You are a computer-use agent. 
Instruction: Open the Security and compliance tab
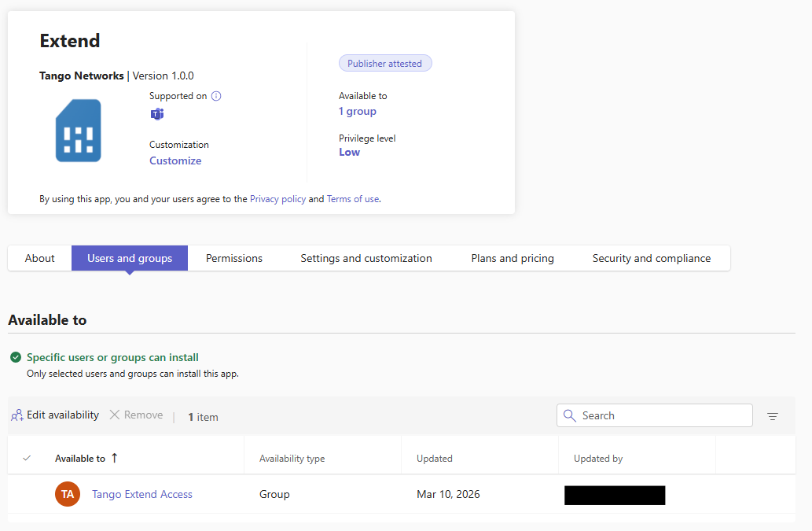651,258
